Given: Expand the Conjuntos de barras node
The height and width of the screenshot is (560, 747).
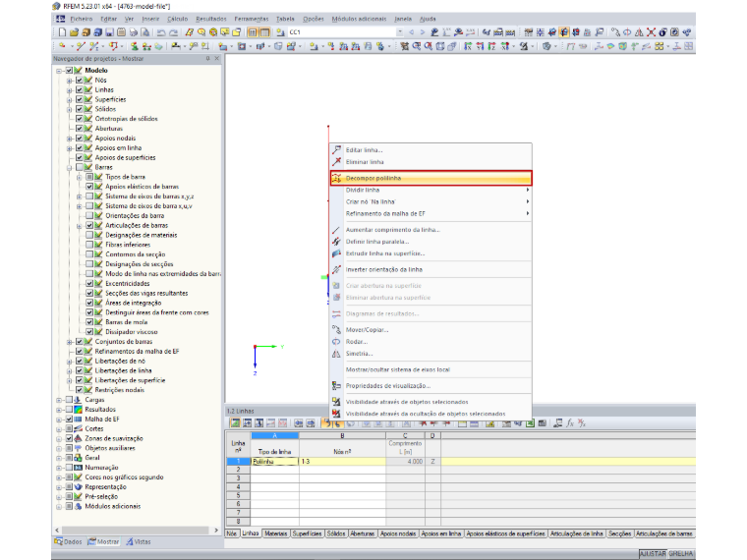Looking at the screenshot, I should pyautogui.click(x=69, y=342).
